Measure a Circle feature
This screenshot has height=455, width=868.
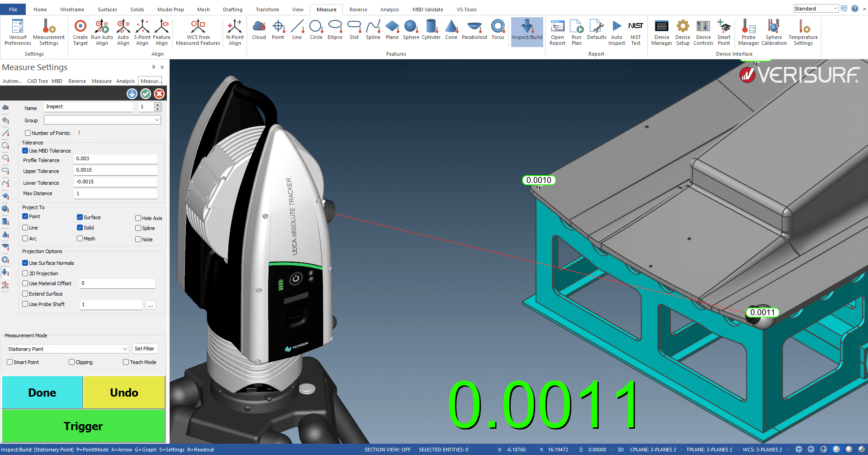click(x=316, y=30)
